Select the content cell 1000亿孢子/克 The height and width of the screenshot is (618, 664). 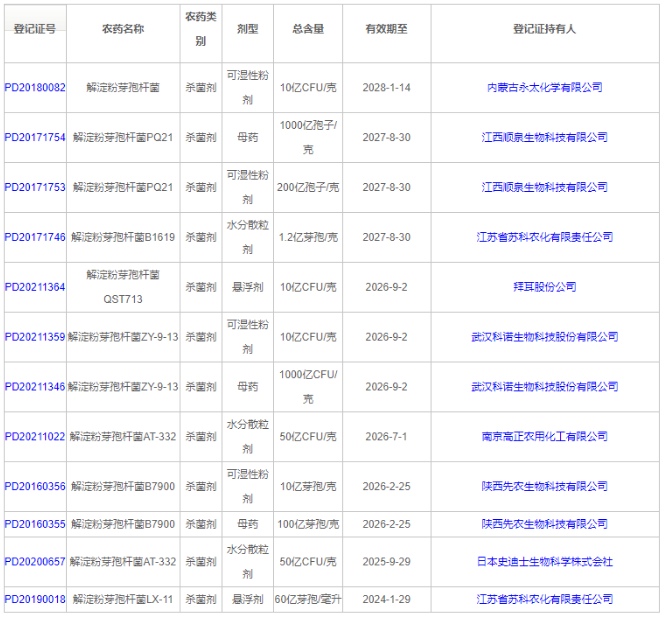[x=308, y=138]
